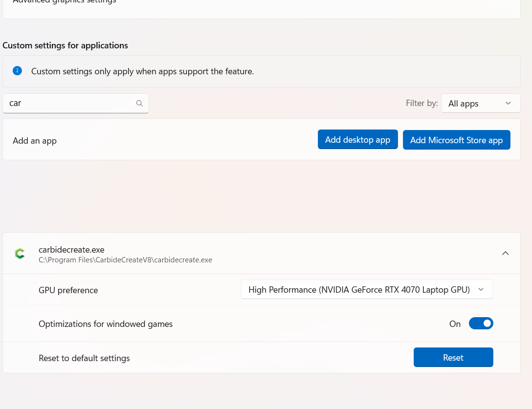Reset carbidecreate.exe to default settings
Viewport: 532px width, 409px height.
(x=453, y=358)
